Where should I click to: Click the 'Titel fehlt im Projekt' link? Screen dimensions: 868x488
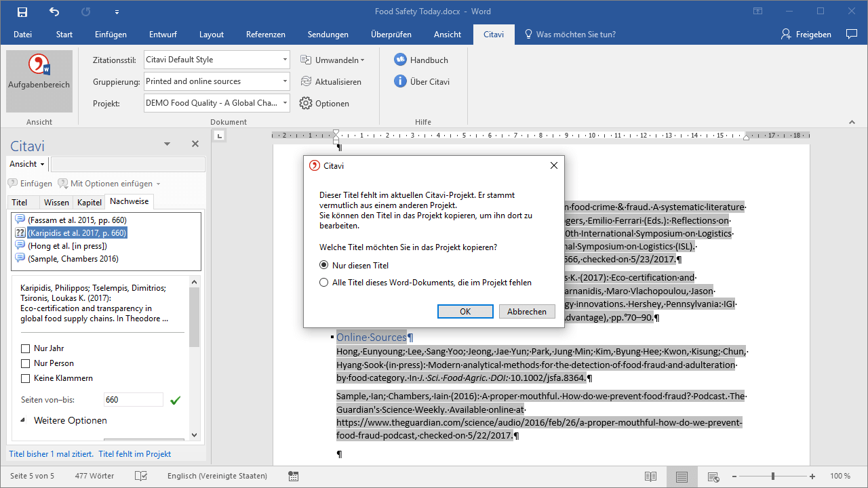pos(134,454)
